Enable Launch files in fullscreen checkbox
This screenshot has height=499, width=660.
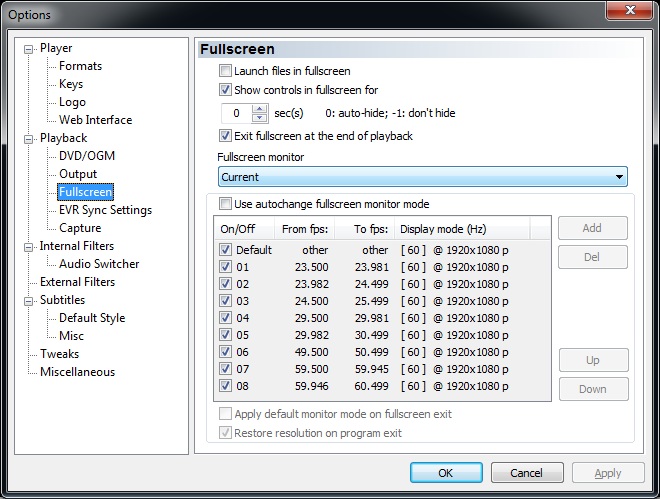coord(225,71)
